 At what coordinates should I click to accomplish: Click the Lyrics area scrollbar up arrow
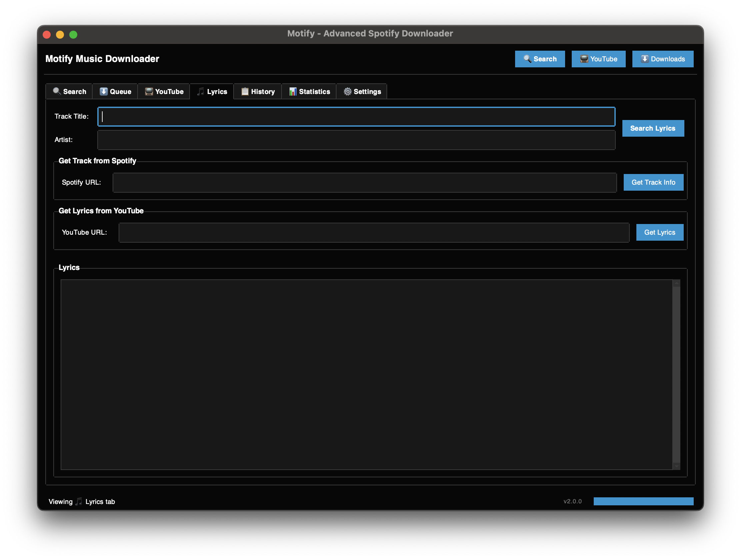point(676,283)
